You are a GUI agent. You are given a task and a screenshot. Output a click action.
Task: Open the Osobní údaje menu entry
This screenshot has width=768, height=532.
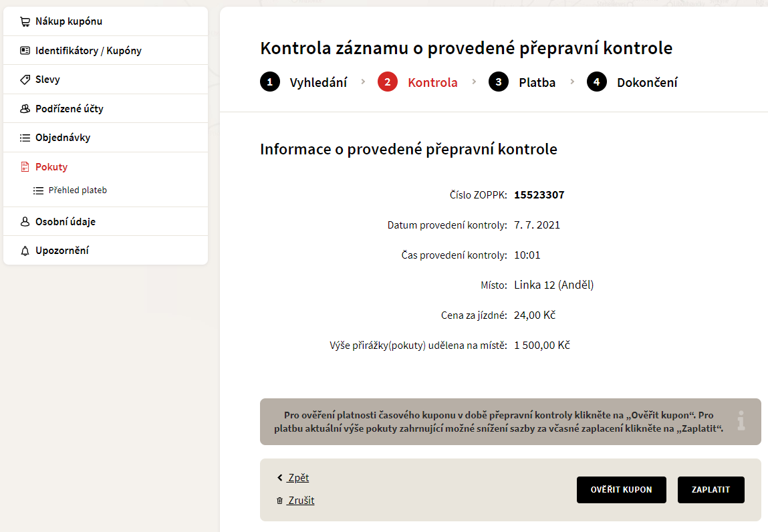[x=106, y=221]
